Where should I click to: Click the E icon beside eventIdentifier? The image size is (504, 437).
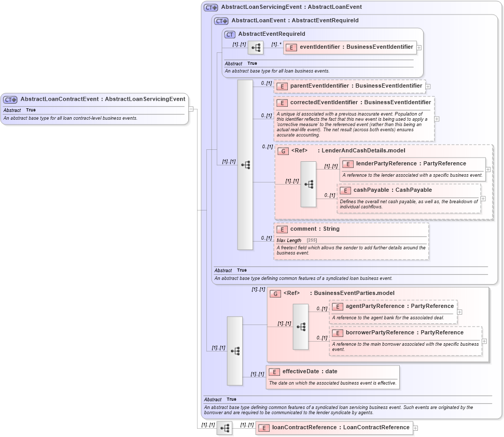coord(291,47)
